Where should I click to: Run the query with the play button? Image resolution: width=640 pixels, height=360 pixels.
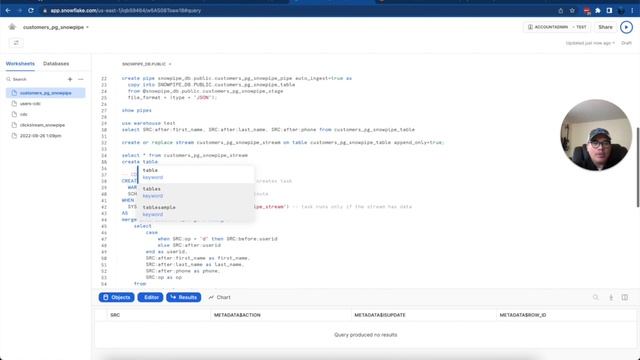626,27
